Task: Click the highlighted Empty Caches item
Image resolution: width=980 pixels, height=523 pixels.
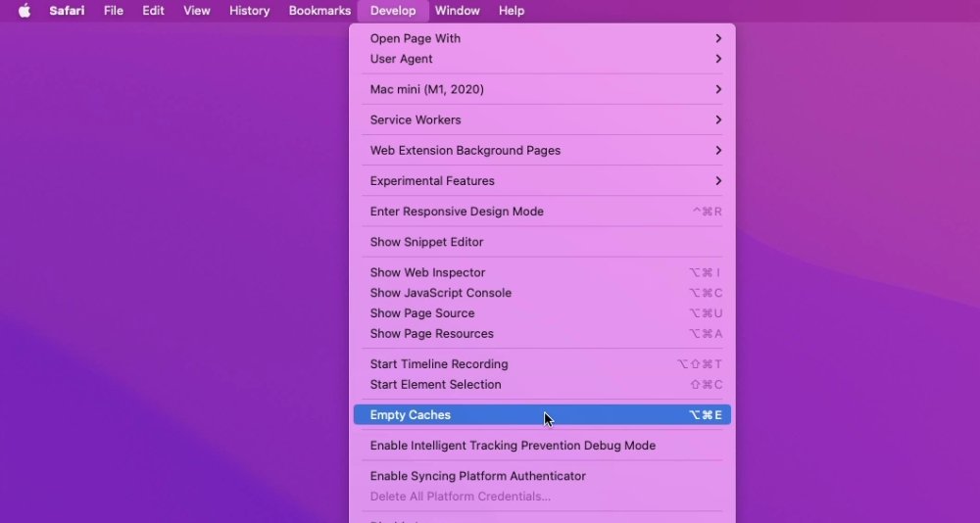Action: 542,415
